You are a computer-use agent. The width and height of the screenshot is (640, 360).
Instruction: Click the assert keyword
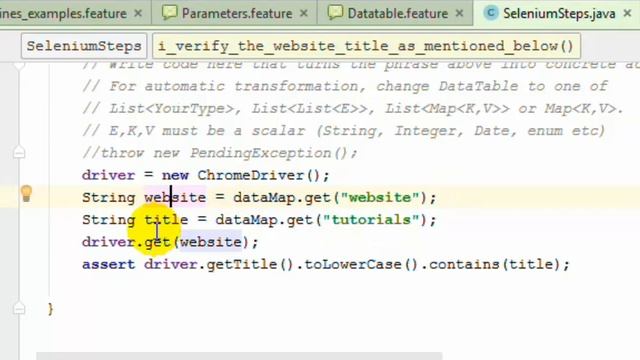coord(109,264)
